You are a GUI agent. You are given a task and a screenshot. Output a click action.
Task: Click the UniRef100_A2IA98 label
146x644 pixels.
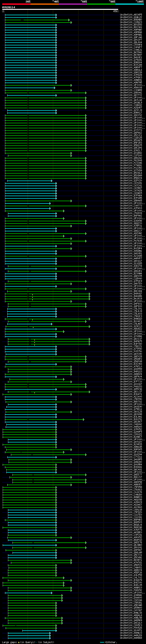coord(131,256)
